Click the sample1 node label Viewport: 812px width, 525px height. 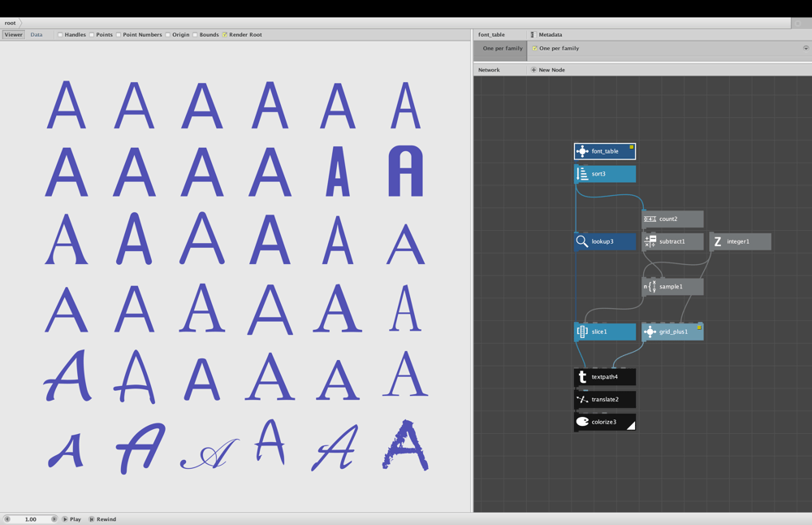(x=671, y=287)
